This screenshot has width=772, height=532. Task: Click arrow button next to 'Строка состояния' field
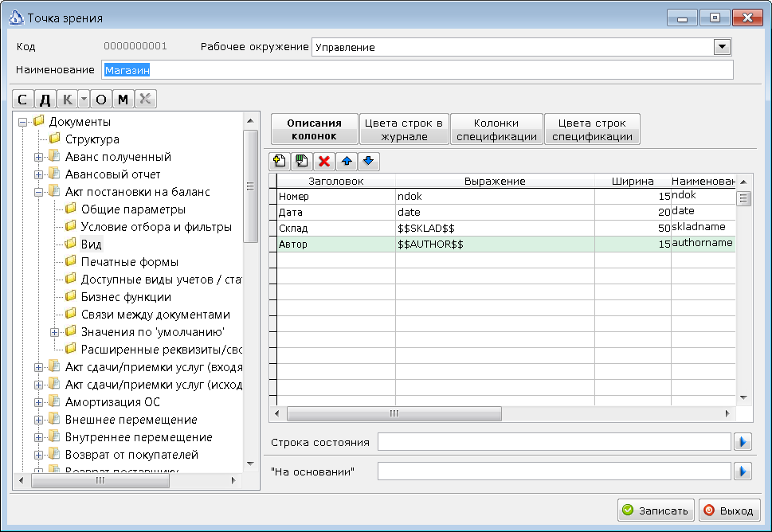[x=743, y=442]
